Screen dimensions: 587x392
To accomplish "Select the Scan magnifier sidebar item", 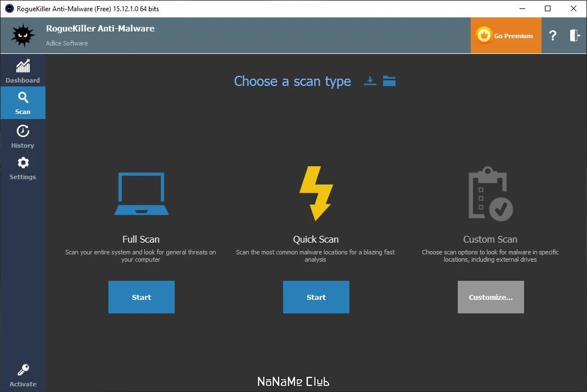I will [x=23, y=103].
